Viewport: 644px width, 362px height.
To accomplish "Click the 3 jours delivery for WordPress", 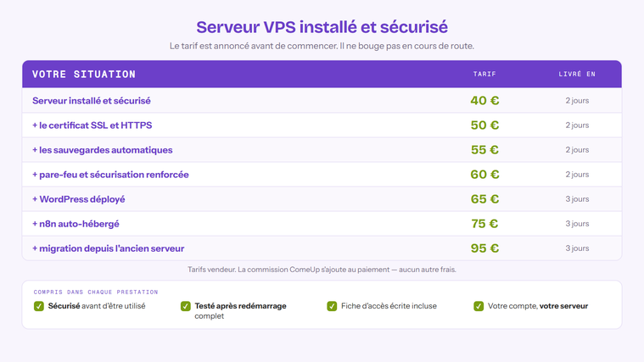I will tap(577, 199).
